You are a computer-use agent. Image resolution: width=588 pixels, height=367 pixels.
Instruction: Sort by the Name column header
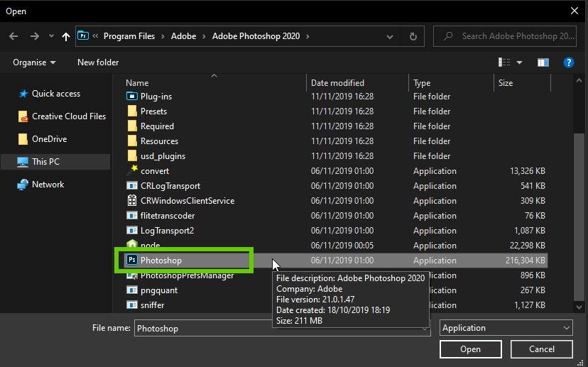(137, 83)
